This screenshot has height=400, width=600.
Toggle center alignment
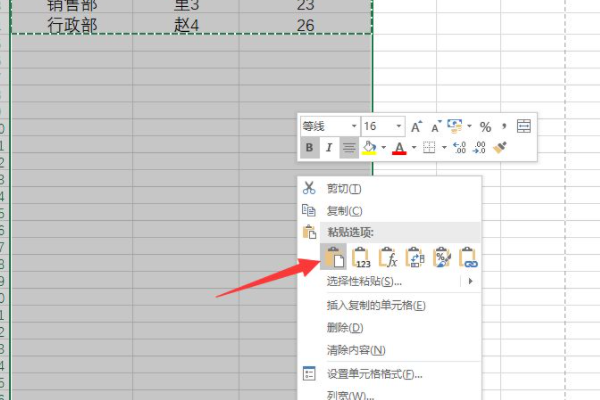[x=349, y=147]
